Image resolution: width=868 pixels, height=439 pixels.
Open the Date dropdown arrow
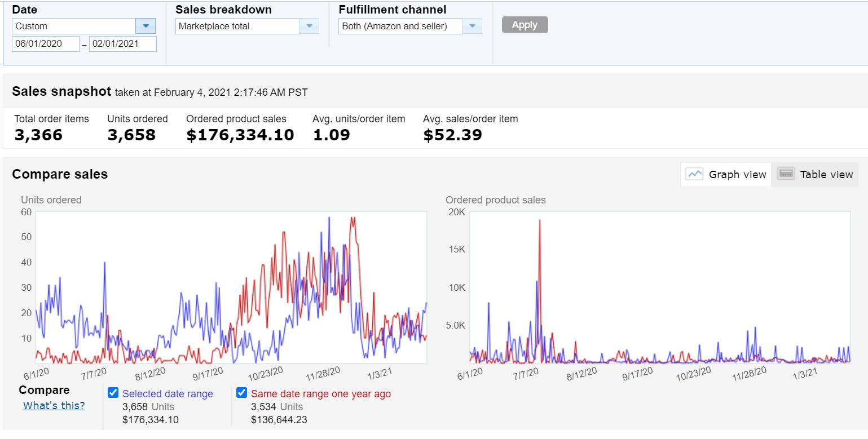(x=146, y=26)
